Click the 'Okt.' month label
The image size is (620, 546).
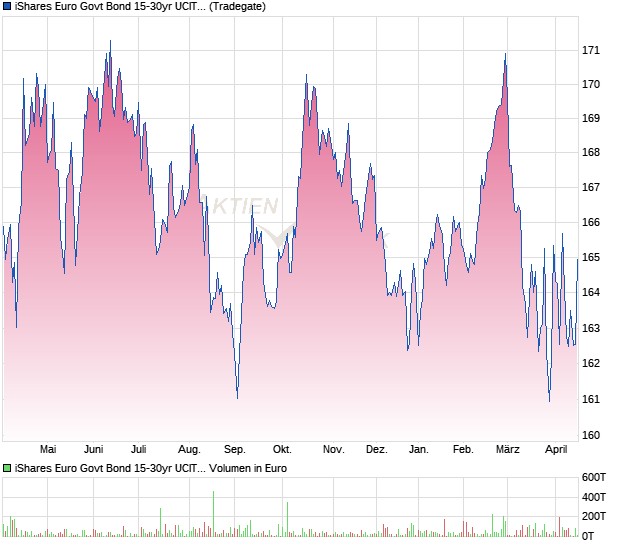pyautogui.click(x=282, y=450)
